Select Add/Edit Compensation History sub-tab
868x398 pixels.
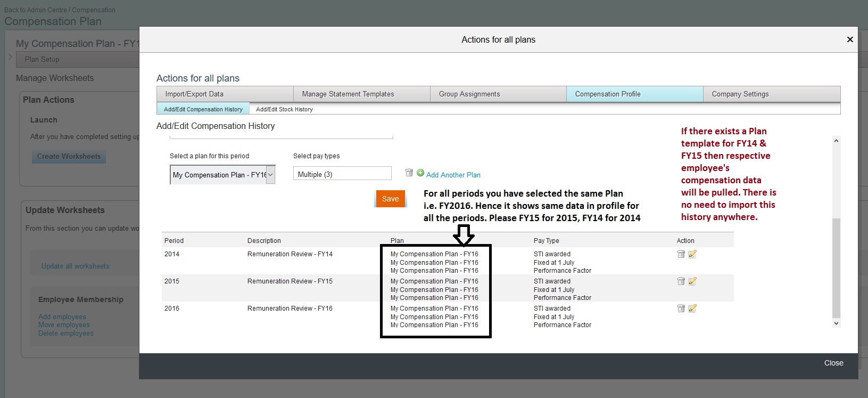click(203, 109)
